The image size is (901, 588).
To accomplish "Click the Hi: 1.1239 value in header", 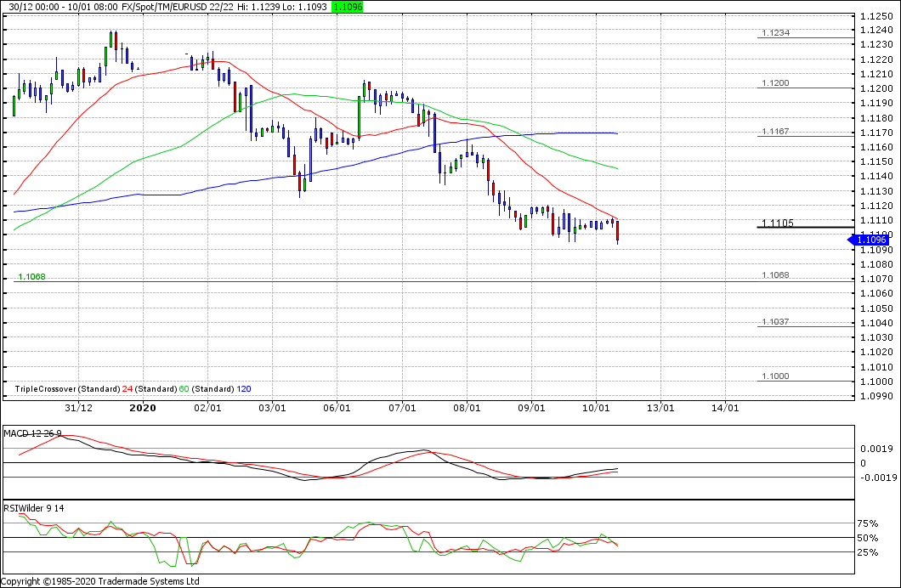I will (x=260, y=8).
